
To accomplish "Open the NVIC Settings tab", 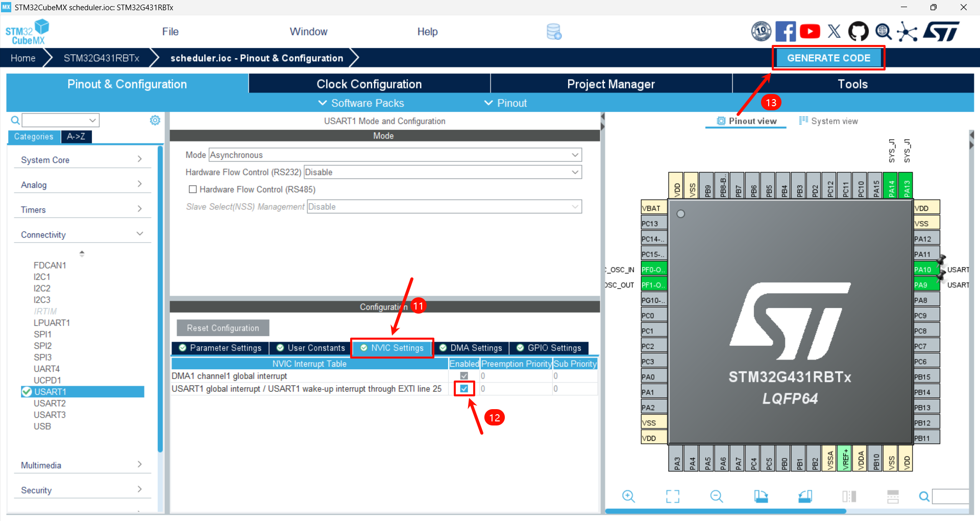I will [x=392, y=348].
